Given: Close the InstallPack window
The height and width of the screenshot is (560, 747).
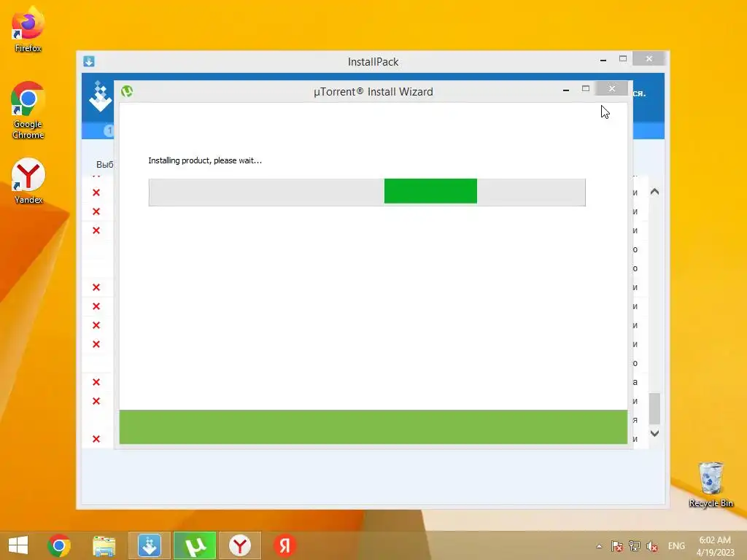Looking at the screenshot, I should coord(649,58).
